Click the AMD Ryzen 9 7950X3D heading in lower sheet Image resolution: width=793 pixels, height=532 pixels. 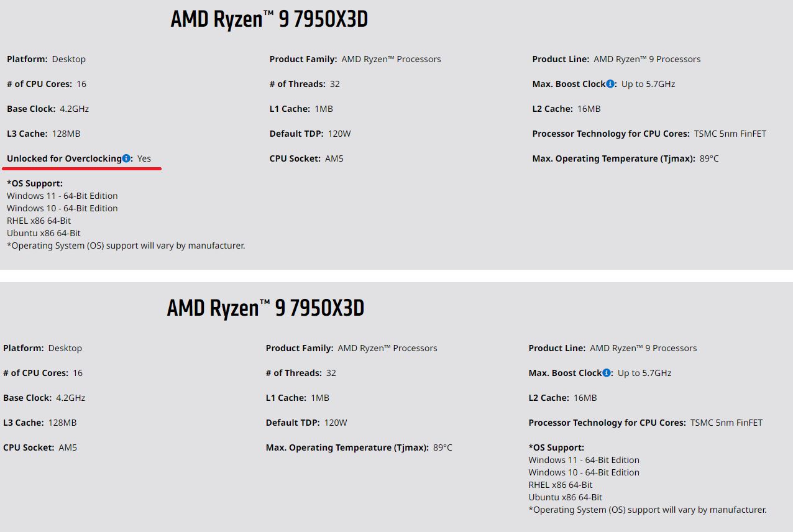(265, 309)
